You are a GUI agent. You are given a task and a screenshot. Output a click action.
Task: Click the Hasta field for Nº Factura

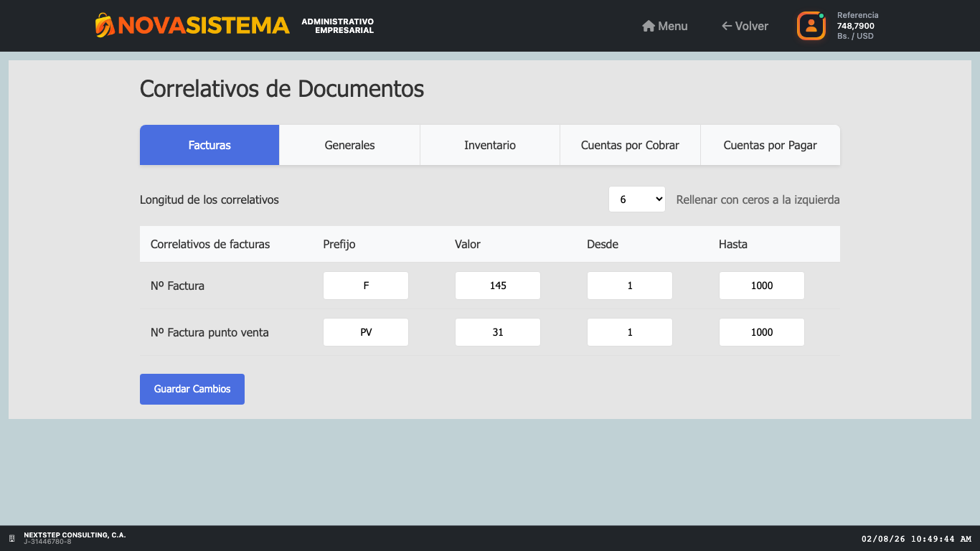(x=762, y=286)
